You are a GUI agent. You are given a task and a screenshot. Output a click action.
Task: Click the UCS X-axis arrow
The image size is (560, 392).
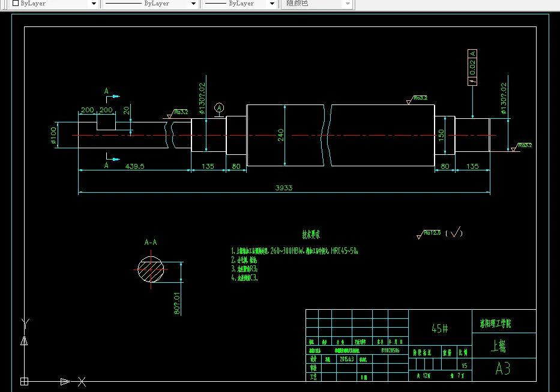click(65, 382)
